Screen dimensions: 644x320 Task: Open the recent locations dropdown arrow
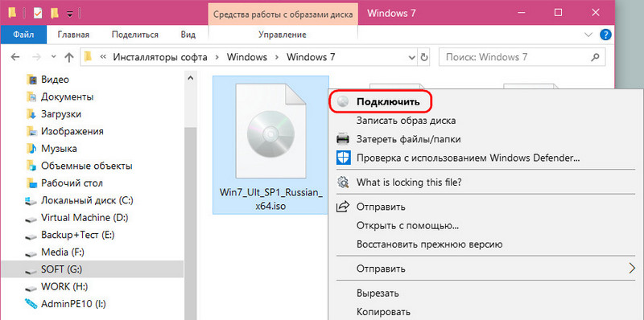53,57
